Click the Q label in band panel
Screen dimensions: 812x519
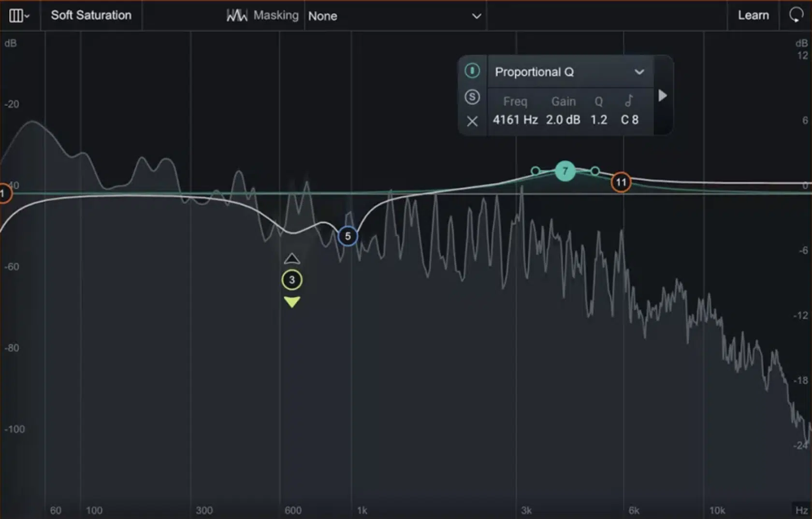tap(599, 101)
